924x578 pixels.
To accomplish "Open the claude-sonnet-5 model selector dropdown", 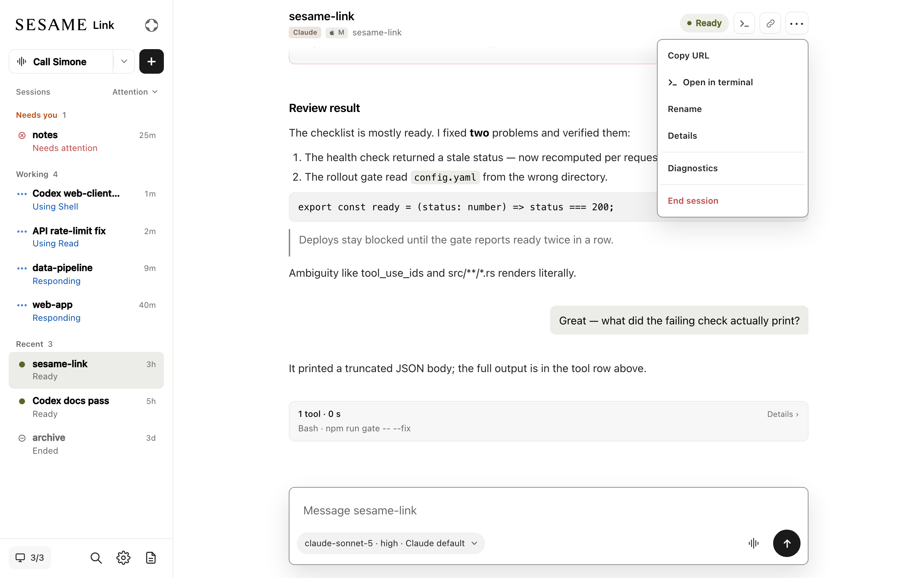I will tap(391, 543).
